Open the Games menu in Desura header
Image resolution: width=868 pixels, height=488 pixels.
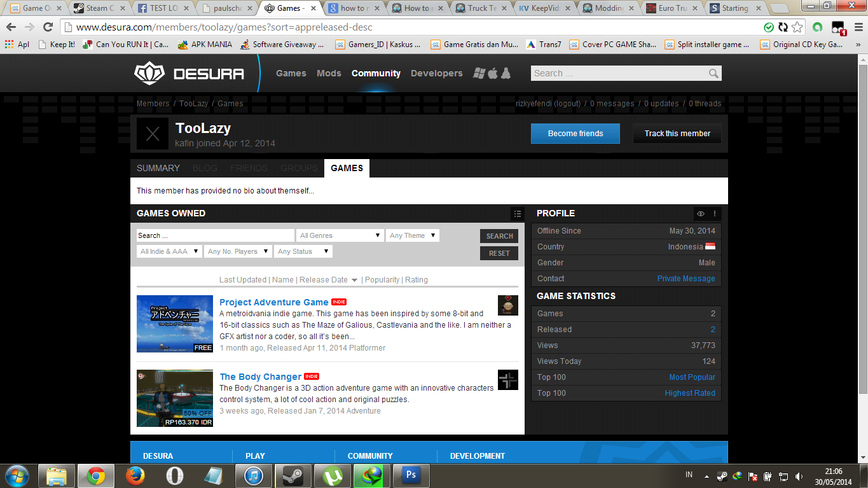[291, 73]
